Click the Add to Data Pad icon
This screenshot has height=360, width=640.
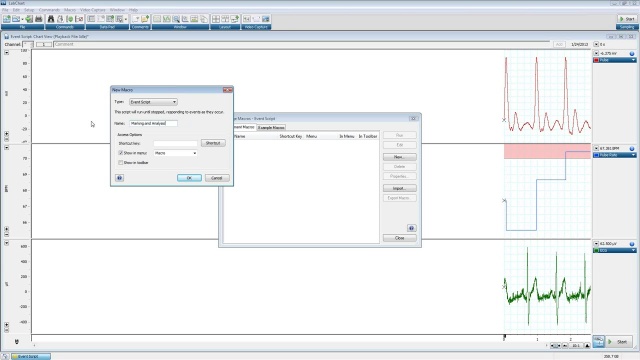pyautogui.click(x=110, y=19)
